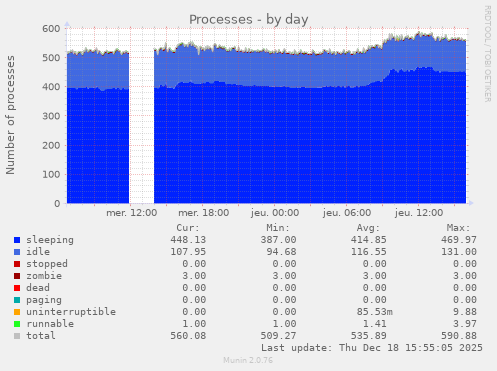This screenshot has width=497, height=371.
Task: Click the "jeu. 06:00" time axis label
Action: click(x=347, y=213)
